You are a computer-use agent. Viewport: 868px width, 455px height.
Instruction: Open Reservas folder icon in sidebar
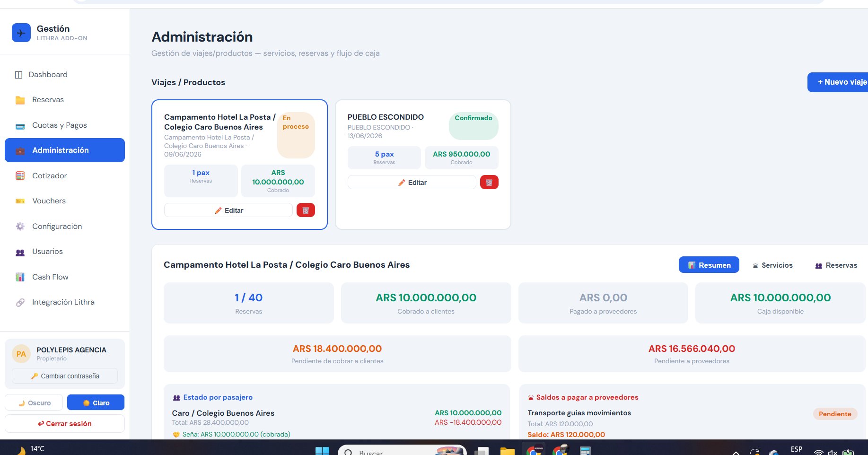[x=20, y=100]
